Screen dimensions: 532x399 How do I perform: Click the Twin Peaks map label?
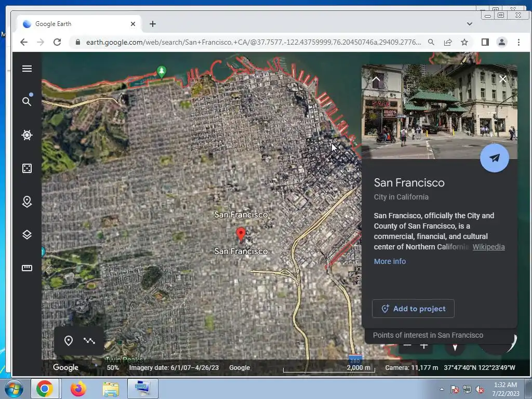124,359
